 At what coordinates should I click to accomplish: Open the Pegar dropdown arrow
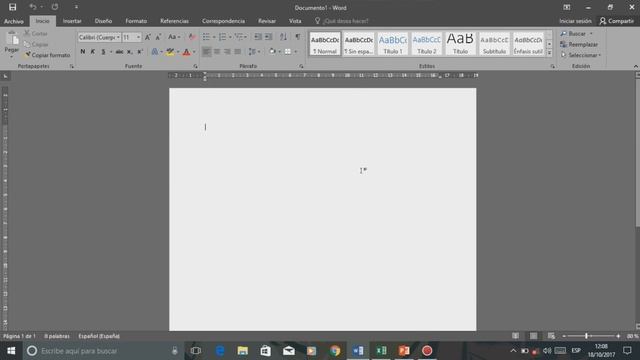(x=11, y=56)
